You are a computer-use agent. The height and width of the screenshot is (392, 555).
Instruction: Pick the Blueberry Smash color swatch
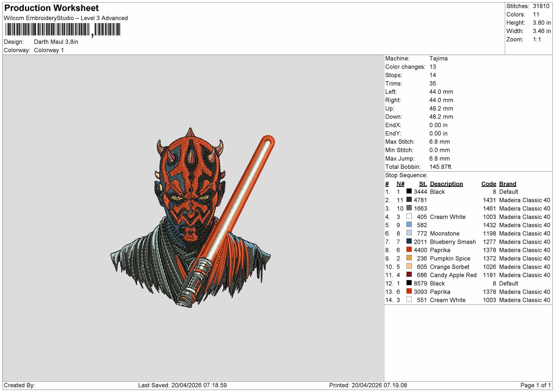[x=409, y=241]
